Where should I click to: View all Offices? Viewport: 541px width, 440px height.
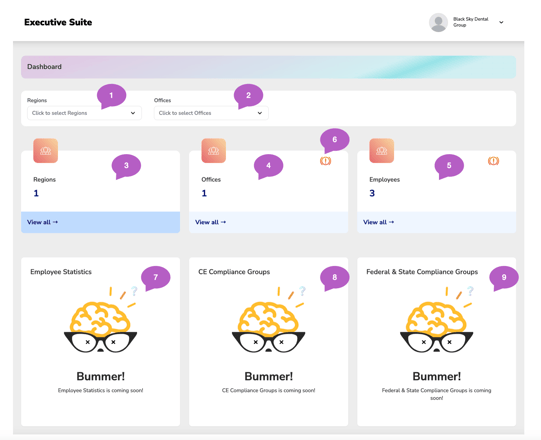(x=210, y=222)
